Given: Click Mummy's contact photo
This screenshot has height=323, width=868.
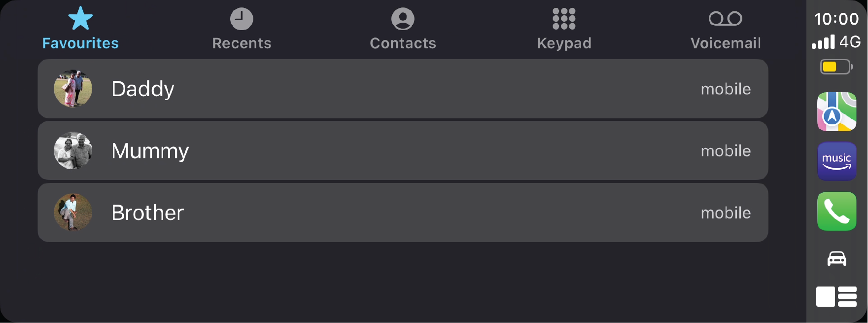Looking at the screenshot, I should click(73, 150).
